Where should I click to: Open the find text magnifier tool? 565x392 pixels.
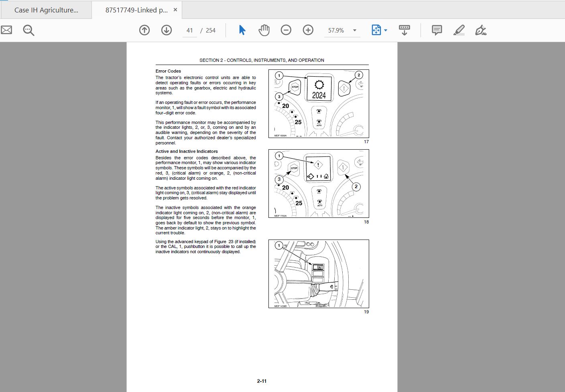28,30
